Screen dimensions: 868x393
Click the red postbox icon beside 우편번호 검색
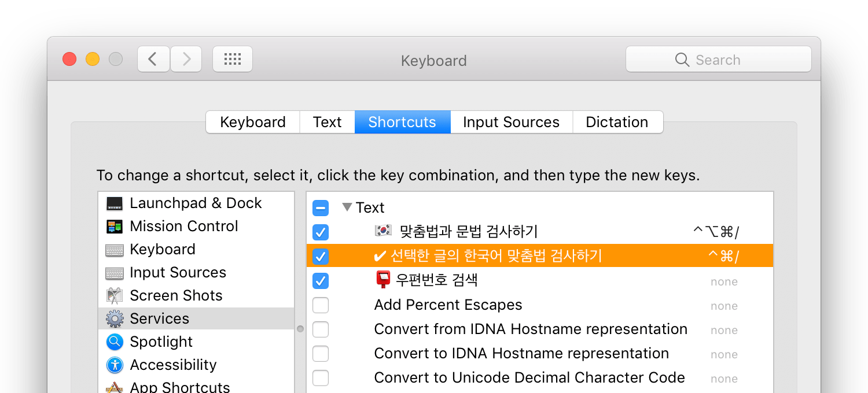(x=383, y=280)
